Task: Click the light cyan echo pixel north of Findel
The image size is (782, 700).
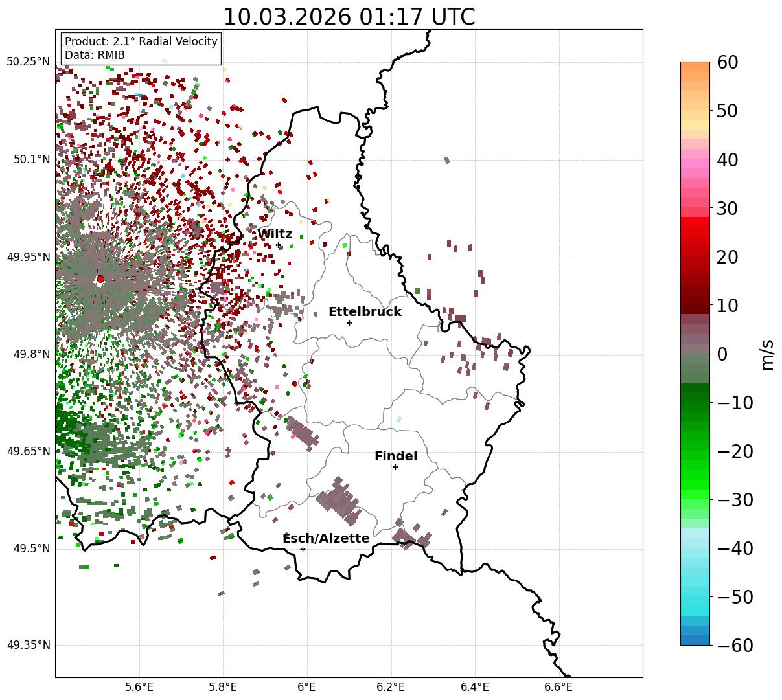Action: [399, 420]
